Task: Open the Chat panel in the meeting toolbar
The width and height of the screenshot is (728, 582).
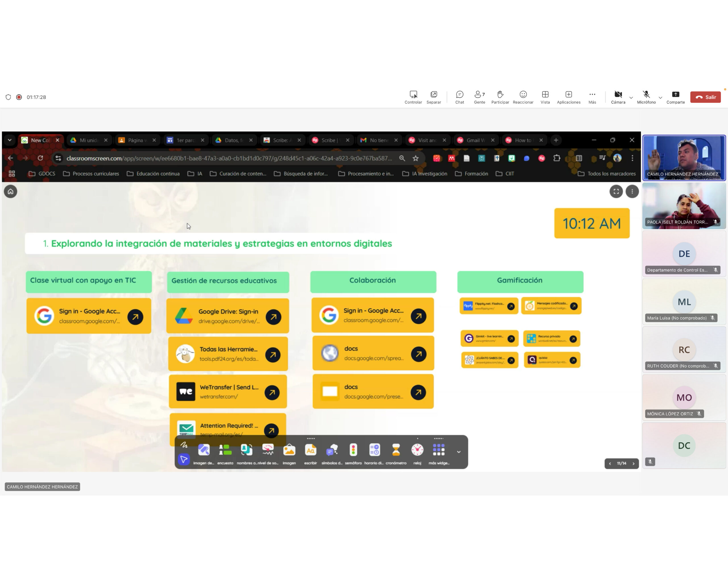Action: point(460,97)
